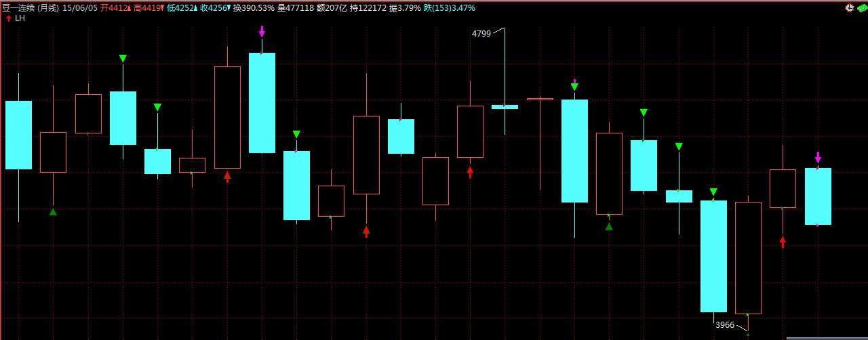868x340 pixels.
Task: Click the magenta arrow above the tall cyan candle left of center
Action: click(x=262, y=31)
